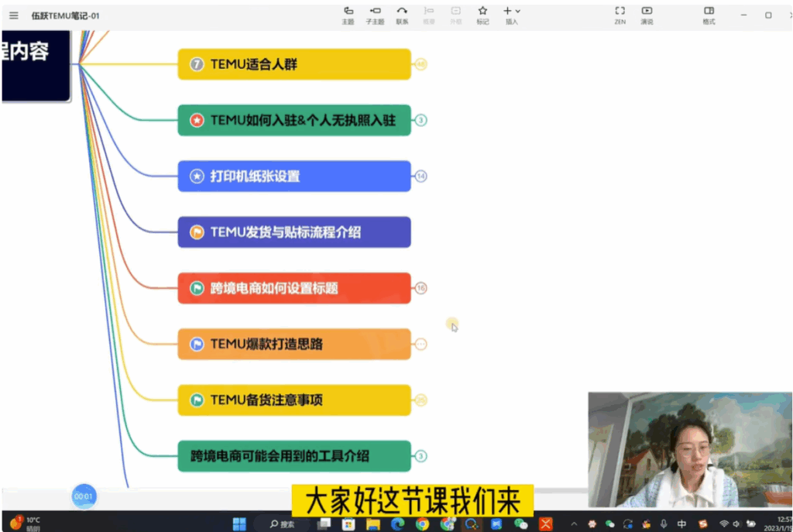Open WeChat from the taskbar
This screenshot has width=793, height=532.
(520, 524)
